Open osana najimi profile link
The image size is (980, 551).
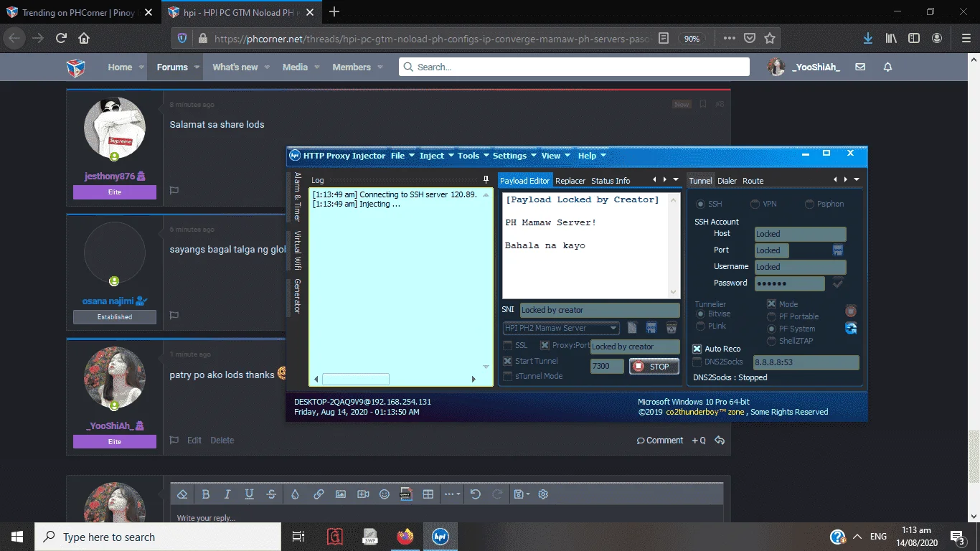(x=115, y=301)
